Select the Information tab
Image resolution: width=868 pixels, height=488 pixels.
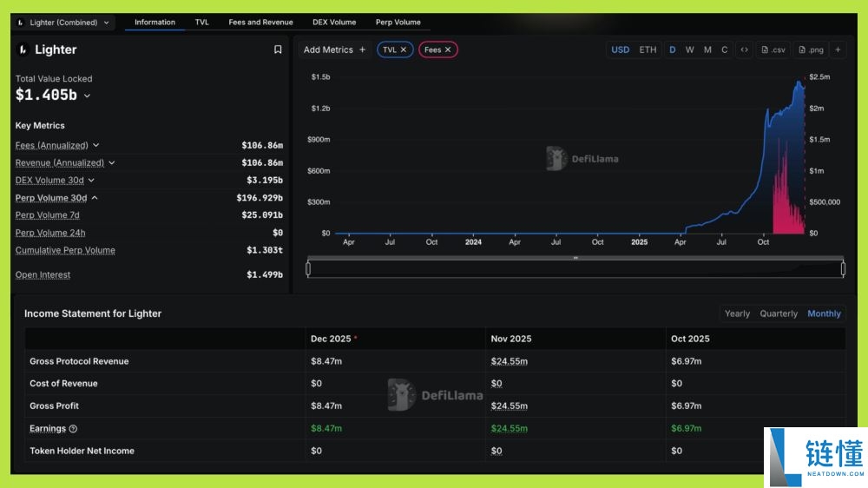[155, 23]
